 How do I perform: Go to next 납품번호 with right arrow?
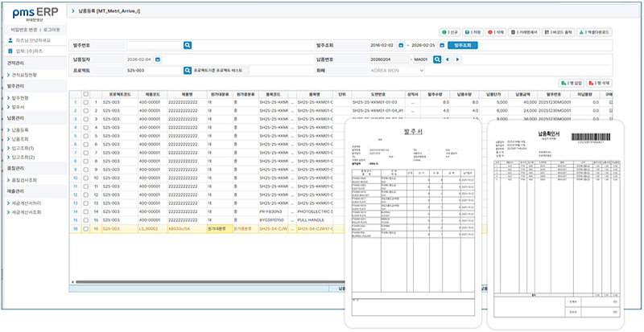tap(457, 59)
